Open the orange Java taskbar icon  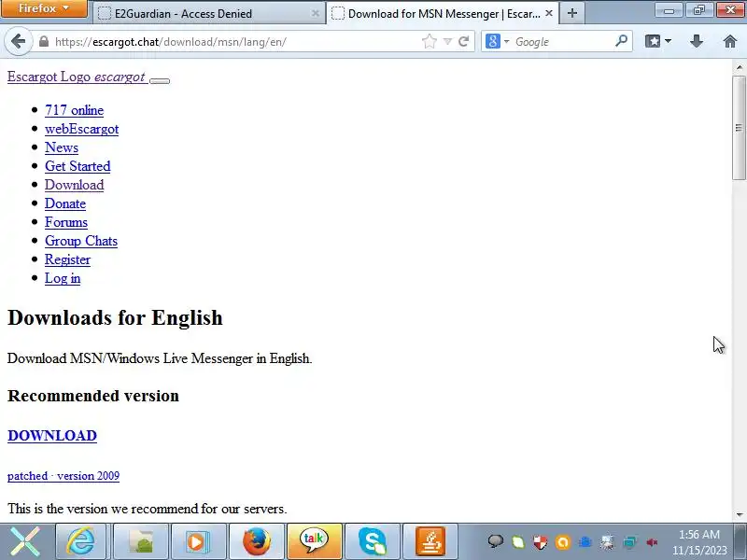coord(430,541)
